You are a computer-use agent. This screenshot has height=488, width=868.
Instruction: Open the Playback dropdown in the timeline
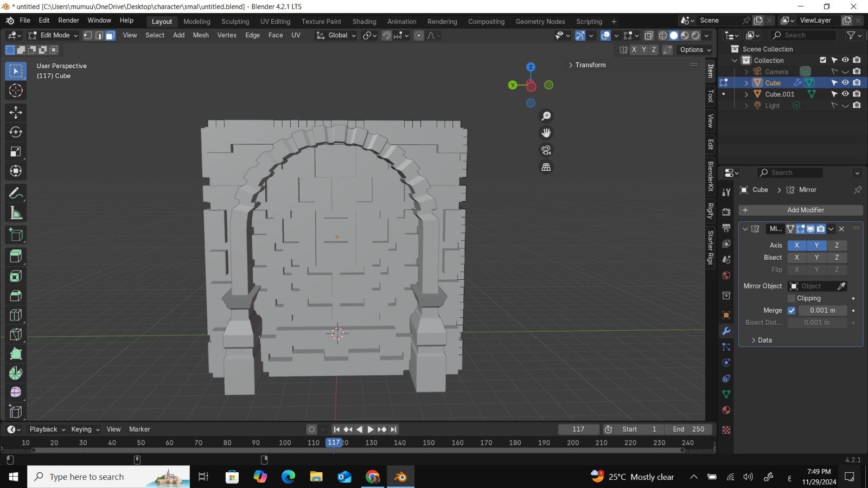(x=47, y=429)
